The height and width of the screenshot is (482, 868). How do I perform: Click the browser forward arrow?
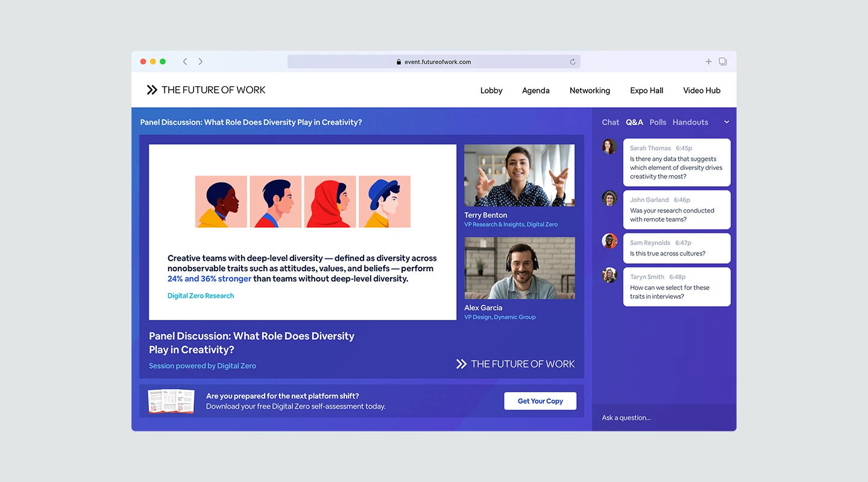[x=201, y=61]
